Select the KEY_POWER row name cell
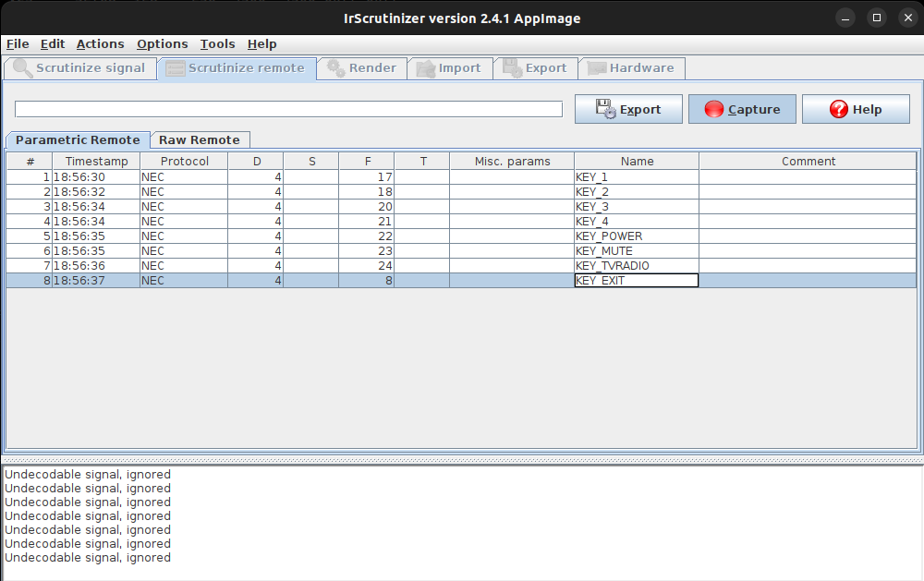 coord(636,236)
